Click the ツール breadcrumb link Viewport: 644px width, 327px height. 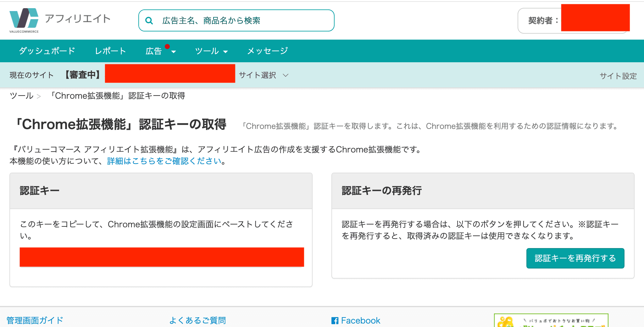pyautogui.click(x=21, y=96)
